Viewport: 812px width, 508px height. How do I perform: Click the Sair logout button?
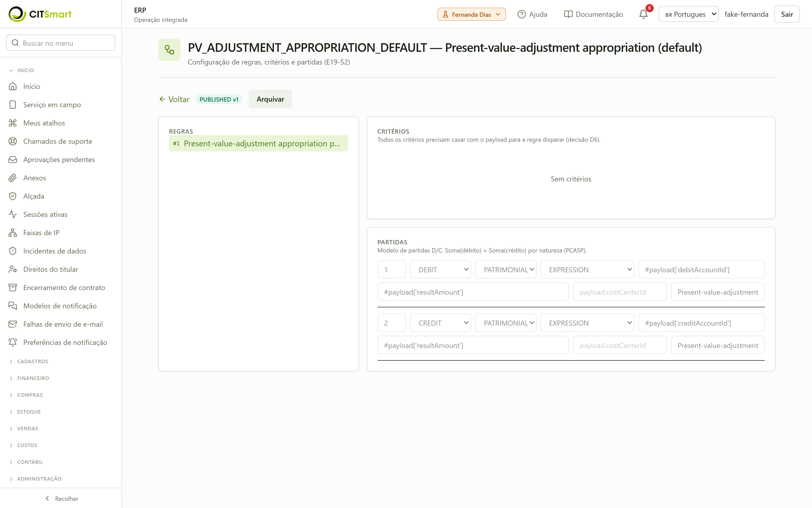787,14
